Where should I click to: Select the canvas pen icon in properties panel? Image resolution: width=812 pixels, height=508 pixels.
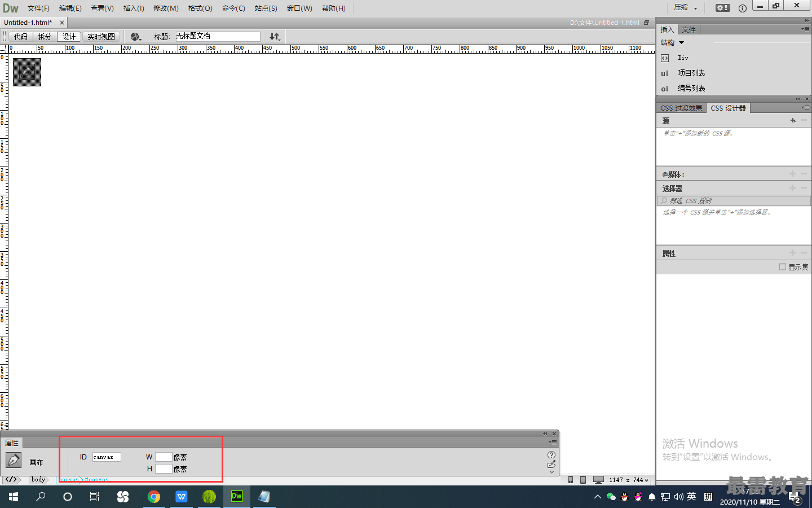click(x=14, y=460)
